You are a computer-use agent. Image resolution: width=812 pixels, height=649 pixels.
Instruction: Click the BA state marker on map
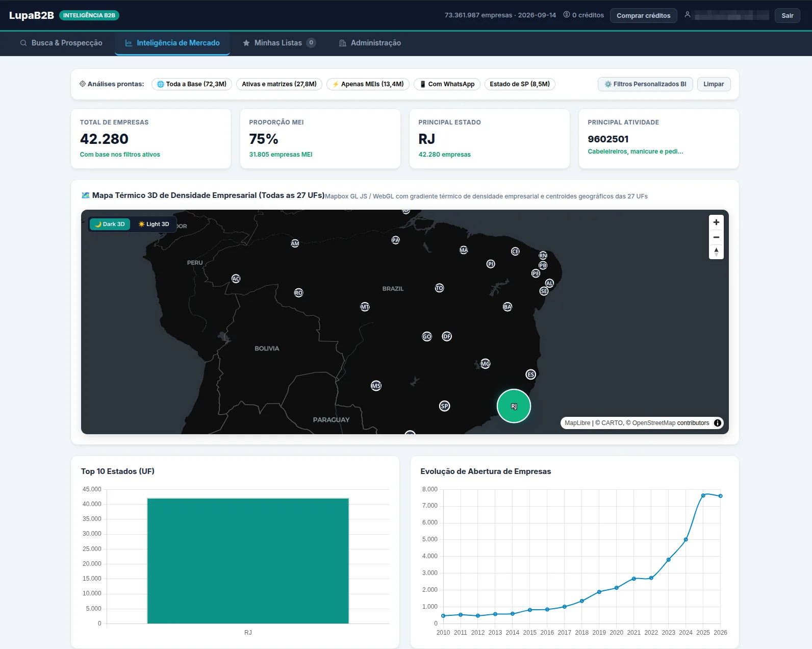507,307
